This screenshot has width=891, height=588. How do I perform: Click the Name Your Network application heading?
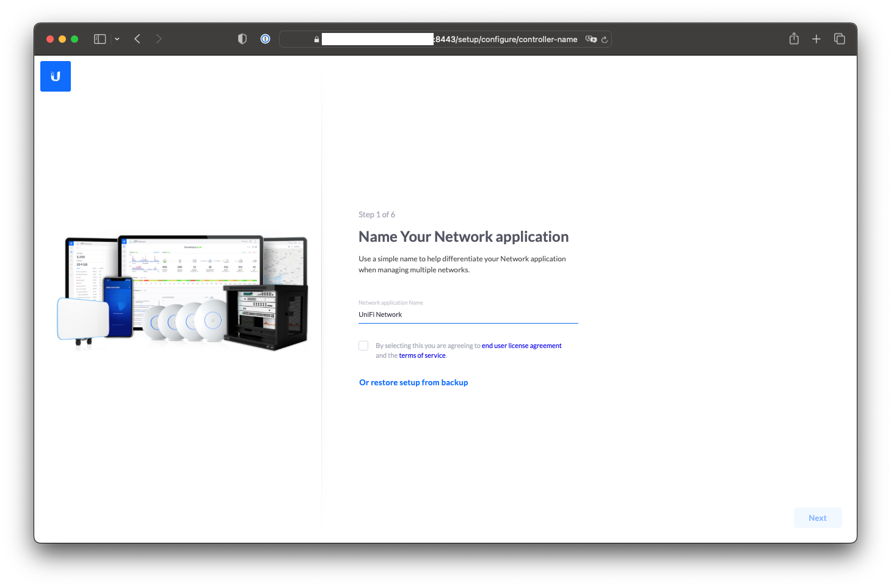[464, 236]
